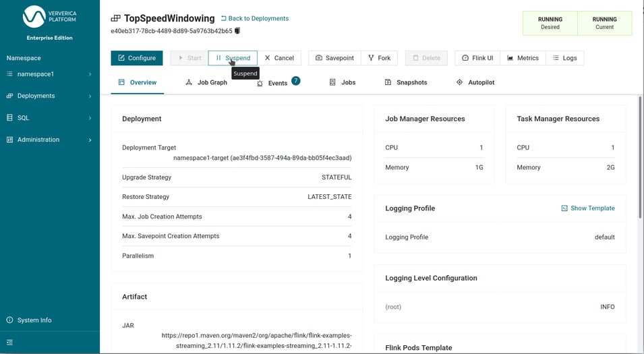Viewport: 644px width, 354px height.
Task: Click the disabled Delete button
Action: pos(426,58)
